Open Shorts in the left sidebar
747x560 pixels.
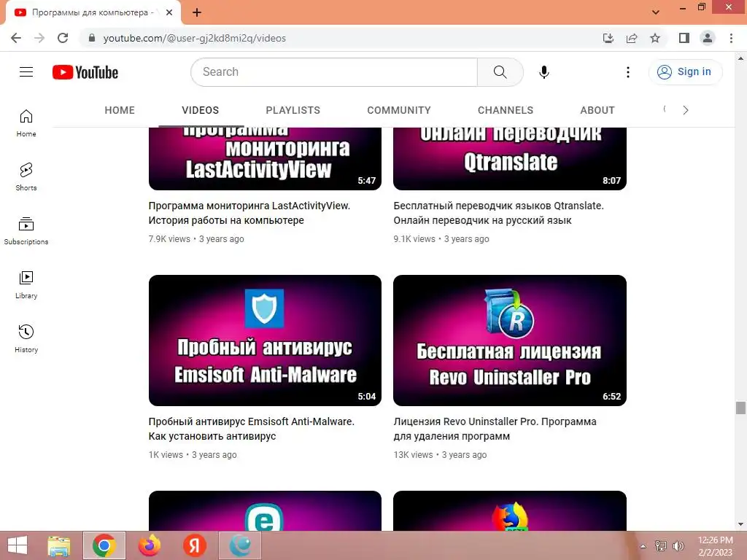[26, 177]
